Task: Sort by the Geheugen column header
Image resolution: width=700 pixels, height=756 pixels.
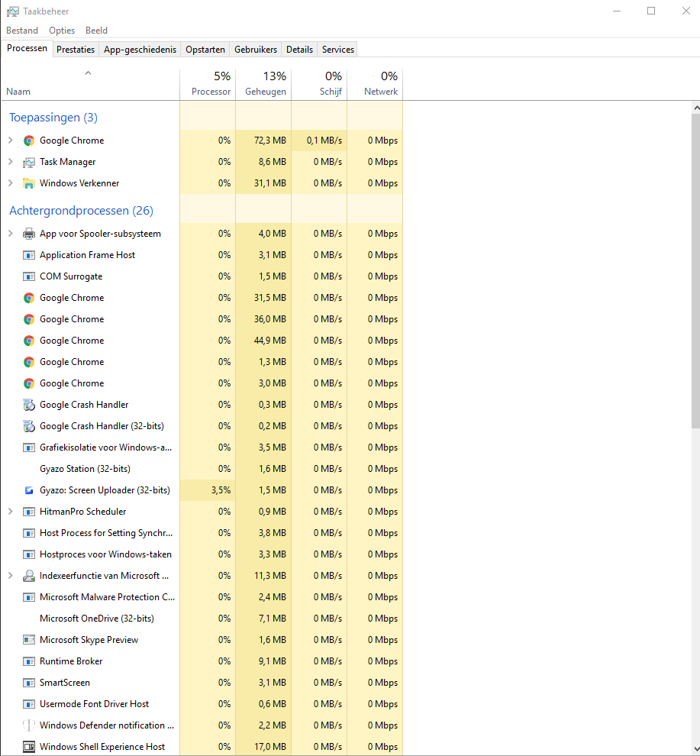Action: click(263, 84)
